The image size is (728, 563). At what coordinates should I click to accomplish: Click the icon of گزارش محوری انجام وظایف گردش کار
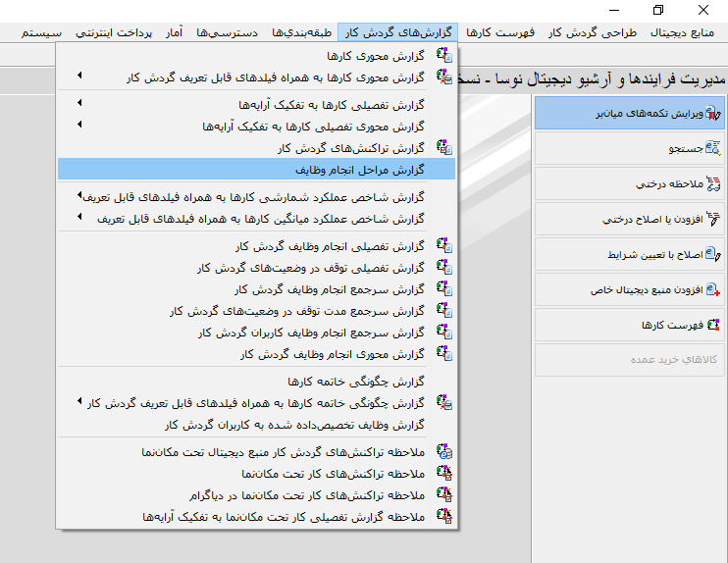(443, 354)
